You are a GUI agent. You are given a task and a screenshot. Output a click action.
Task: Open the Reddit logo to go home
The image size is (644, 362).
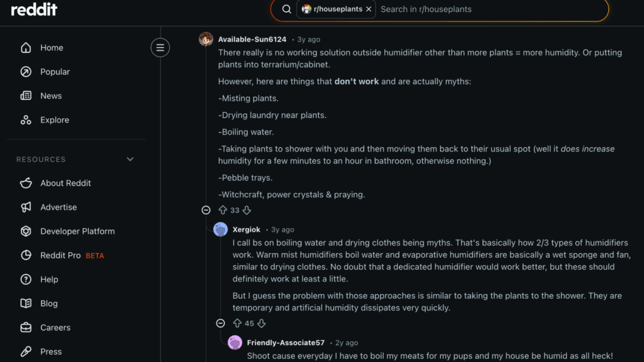(x=33, y=9)
